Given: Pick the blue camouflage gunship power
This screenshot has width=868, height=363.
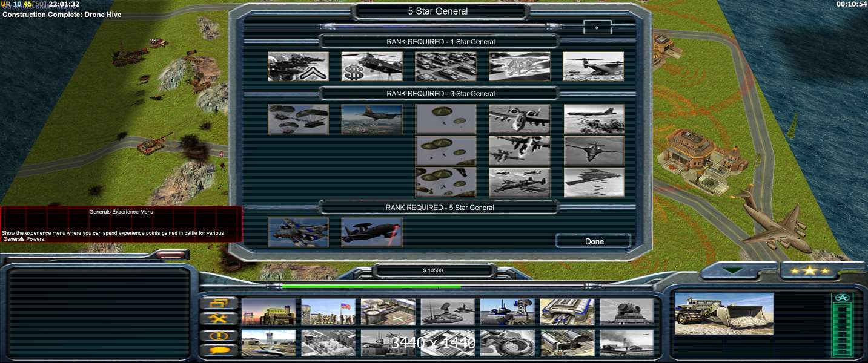Looking at the screenshot, I should click(298, 232).
